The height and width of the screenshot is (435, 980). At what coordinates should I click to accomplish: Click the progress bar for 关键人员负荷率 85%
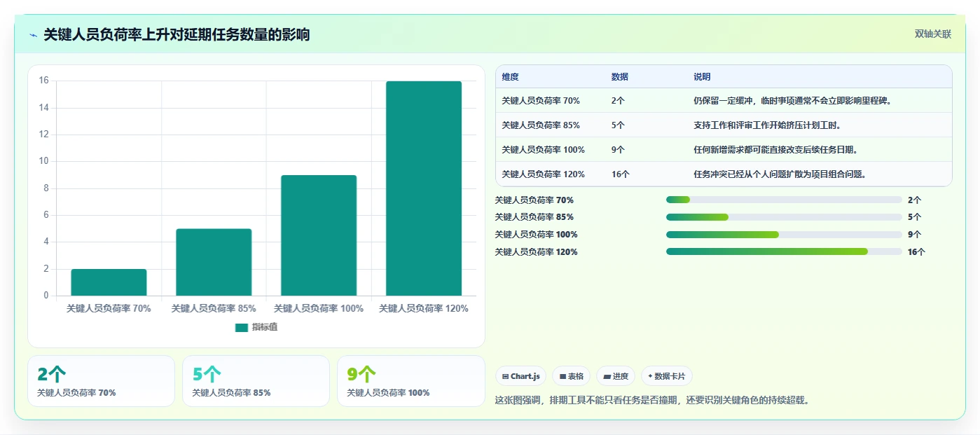(784, 217)
